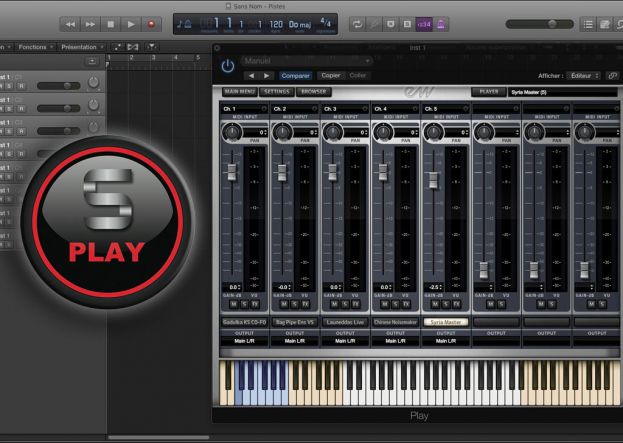The height and width of the screenshot is (443, 623).
Task: Open the Présentation menu
Action: click(80, 47)
